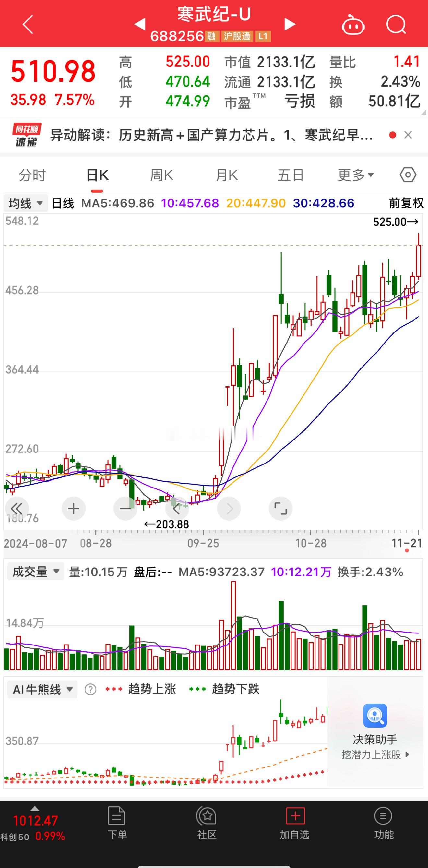Switch to 周K tab
This screenshot has height=868, width=428.
[x=162, y=175]
